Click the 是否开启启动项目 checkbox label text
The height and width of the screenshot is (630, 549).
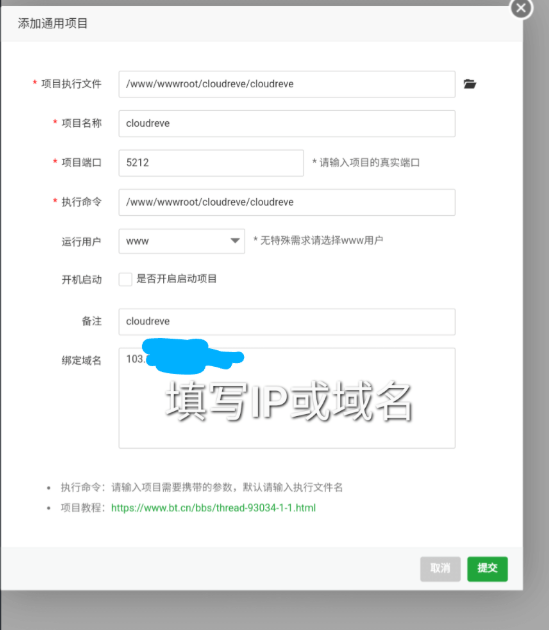(x=176, y=279)
